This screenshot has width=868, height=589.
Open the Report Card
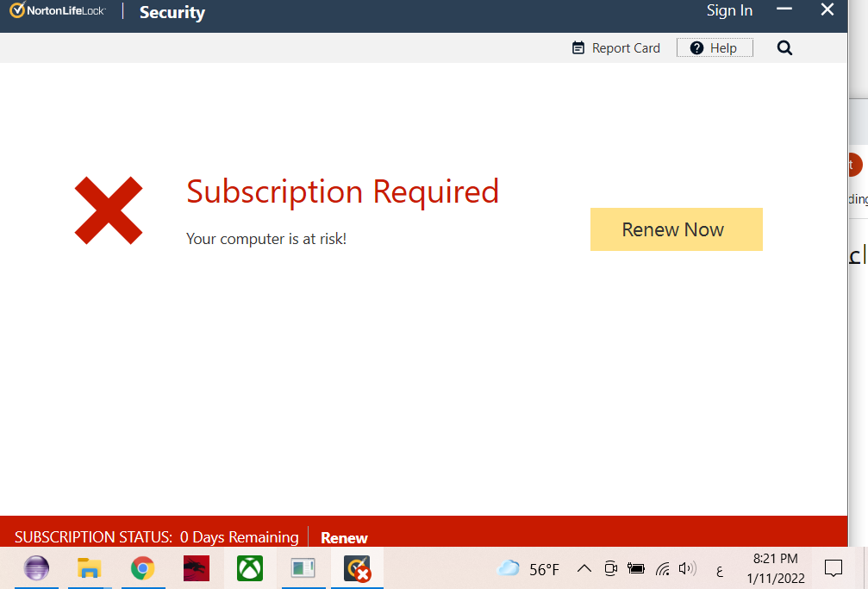coord(615,48)
